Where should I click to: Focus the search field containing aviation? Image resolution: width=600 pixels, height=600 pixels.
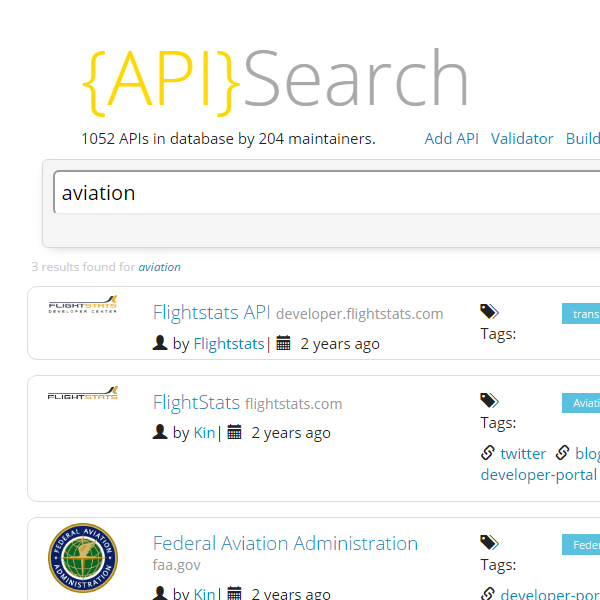click(x=327, y=192)
